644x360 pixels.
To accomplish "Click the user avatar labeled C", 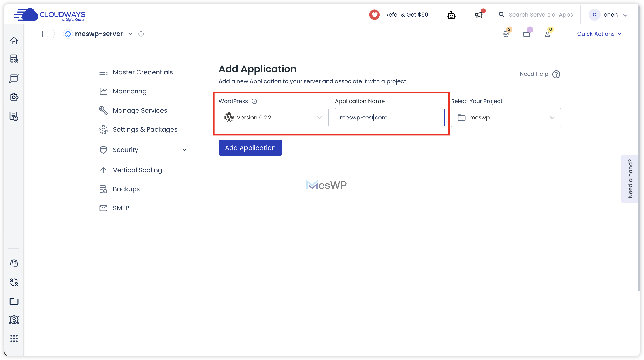I will [595, 15].
